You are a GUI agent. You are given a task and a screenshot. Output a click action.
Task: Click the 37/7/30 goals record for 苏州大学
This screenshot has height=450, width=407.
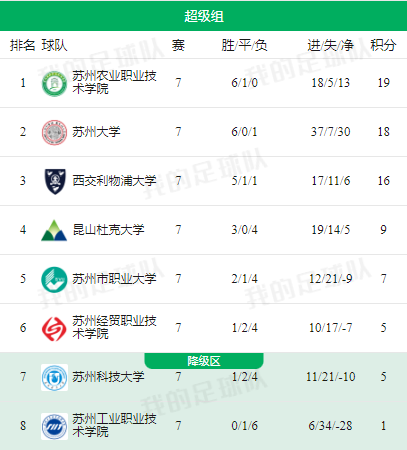[x=330, y=132]
